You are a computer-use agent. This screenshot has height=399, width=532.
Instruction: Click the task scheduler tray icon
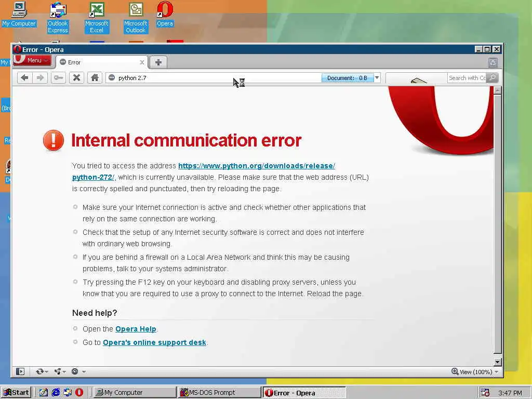pyautogui.click(x=485, y=393)
